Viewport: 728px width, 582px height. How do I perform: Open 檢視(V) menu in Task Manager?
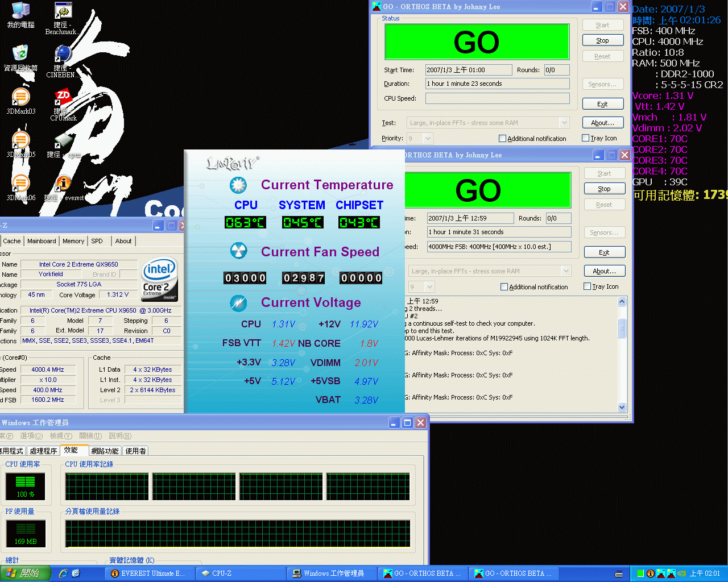tap(61, 436)
